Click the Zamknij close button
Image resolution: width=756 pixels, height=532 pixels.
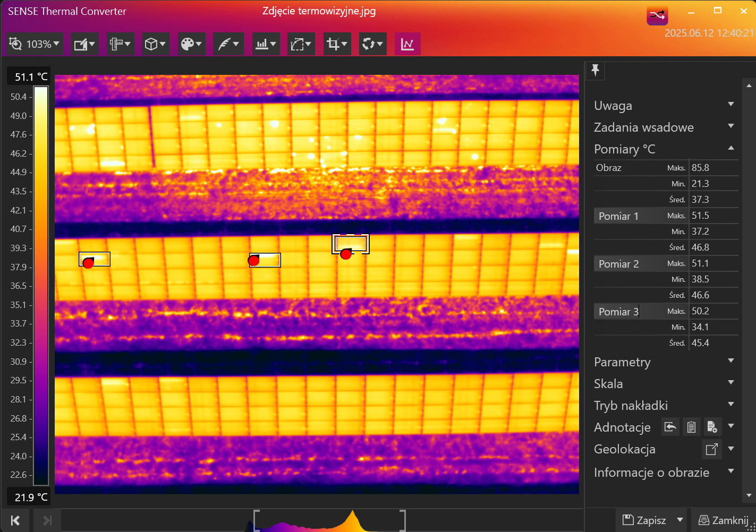[724, 520]
